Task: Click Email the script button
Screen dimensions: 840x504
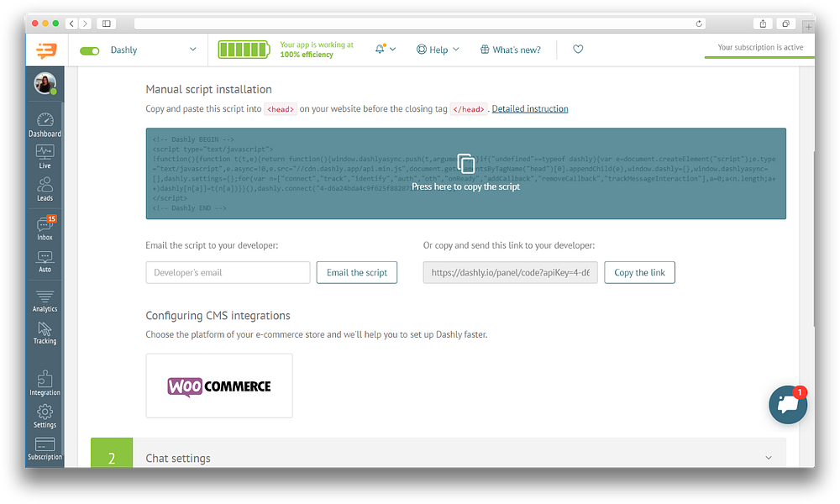Action: tap(357, 273)
